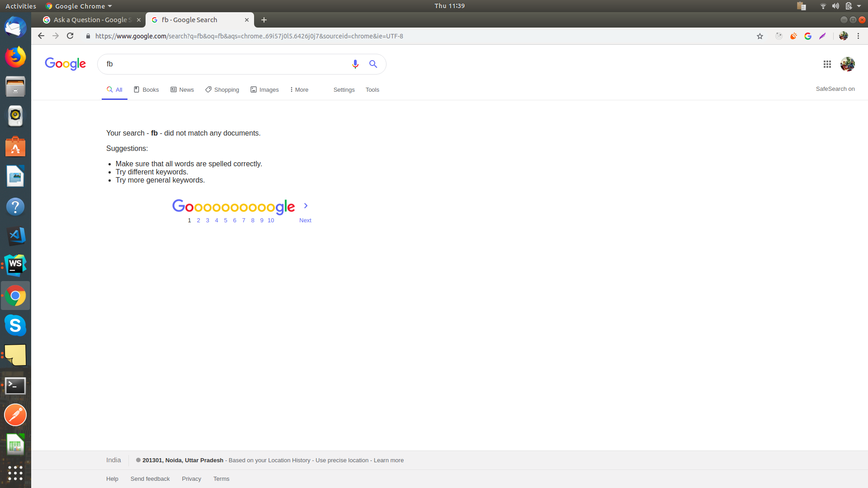Image resolution: width=868 pixels, height=488 pixels.
Task: Launch Skype from the dock
Action: (15, 325)
